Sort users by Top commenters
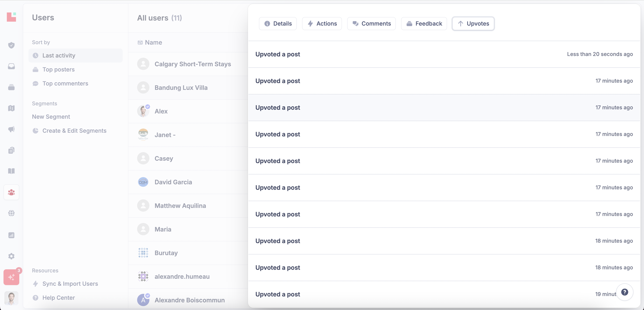This screenshot has width=644, height=310. click(x=65, y=83)
